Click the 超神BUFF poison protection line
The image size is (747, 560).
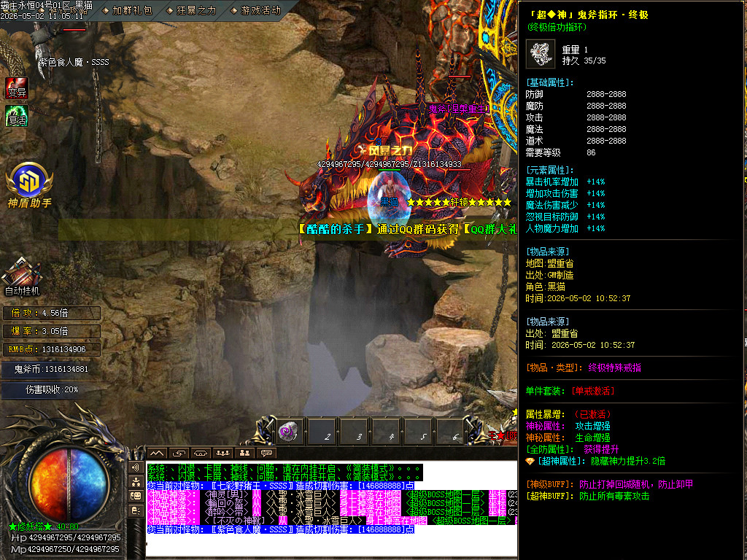[x=587, y=496]
